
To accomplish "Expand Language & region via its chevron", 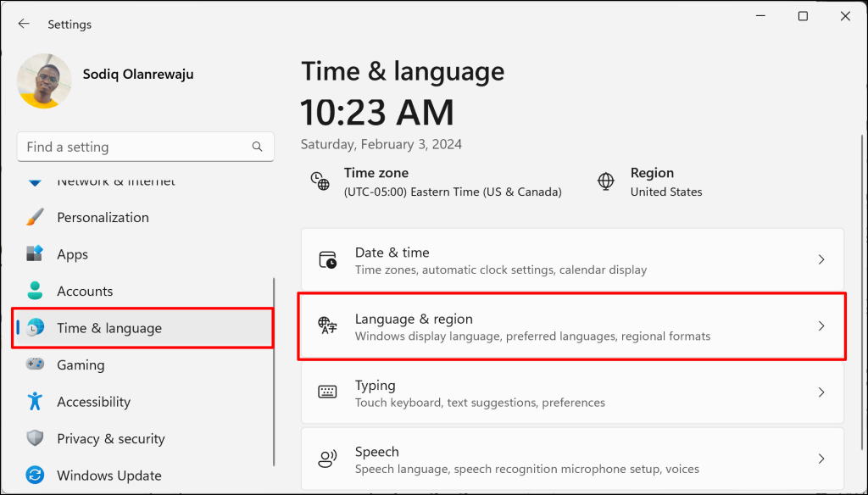I will (821, 326).
